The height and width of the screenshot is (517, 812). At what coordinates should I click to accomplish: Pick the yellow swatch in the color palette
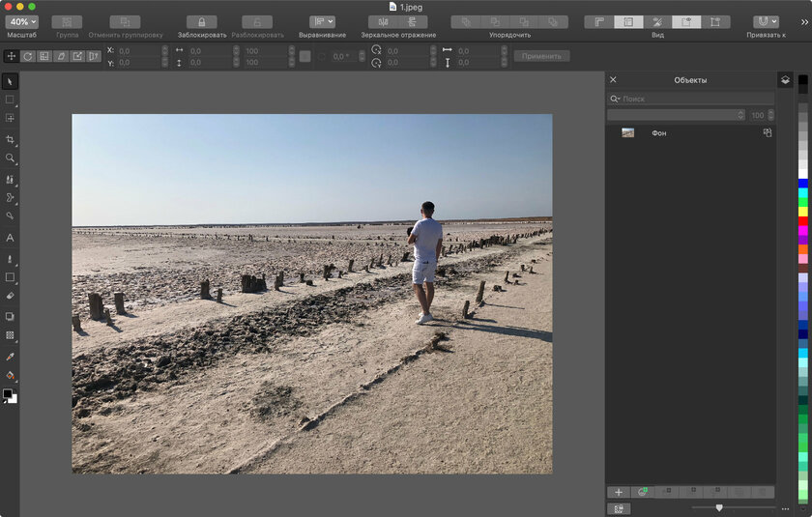coord(802,212)
